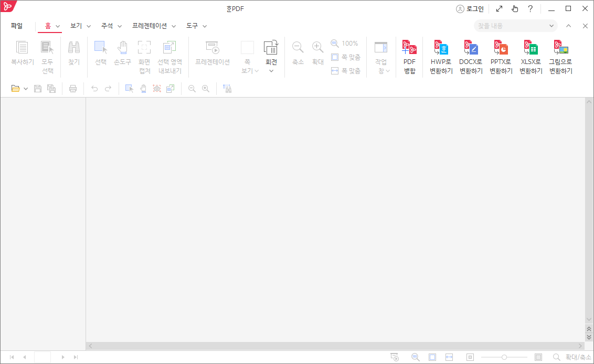594x364 pixels.
Task: Click the PDF 병합 merge icon
Action: (409, 48)
